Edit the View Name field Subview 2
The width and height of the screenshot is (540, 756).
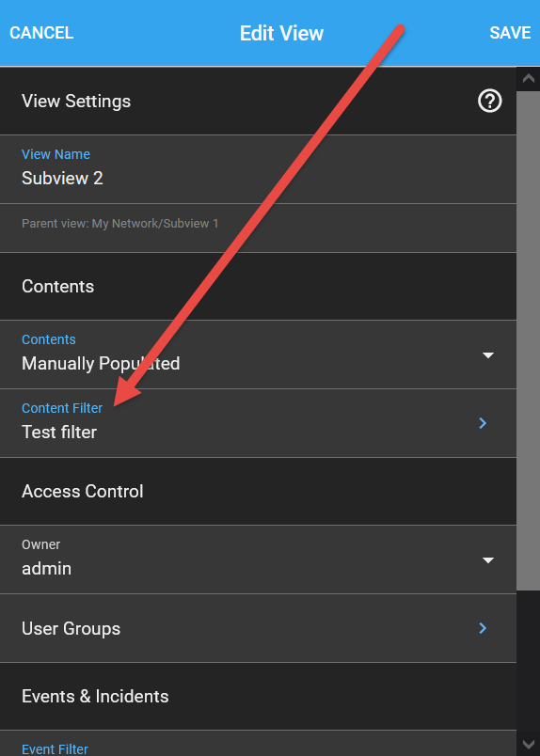(x=258, y=169)
